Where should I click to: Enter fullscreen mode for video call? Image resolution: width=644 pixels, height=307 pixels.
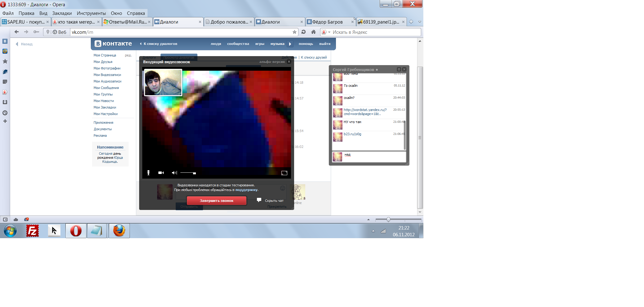point(284,173)
